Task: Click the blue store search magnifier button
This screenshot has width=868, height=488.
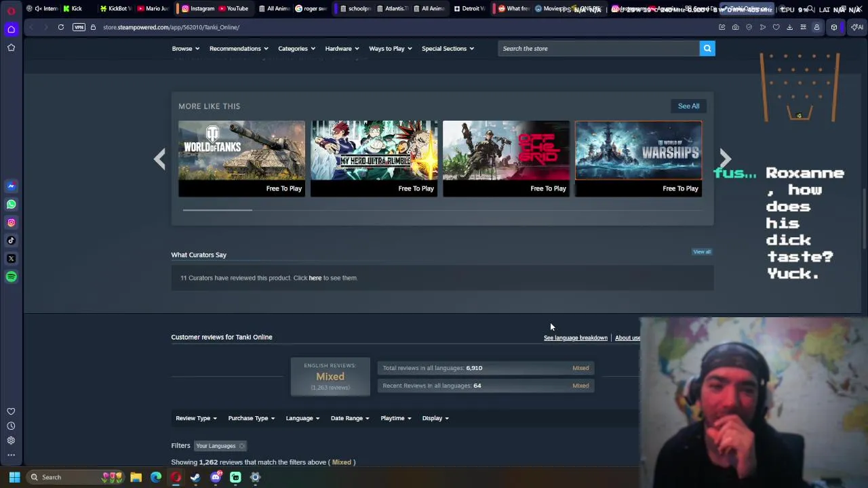Action: [x=707, y=48]
